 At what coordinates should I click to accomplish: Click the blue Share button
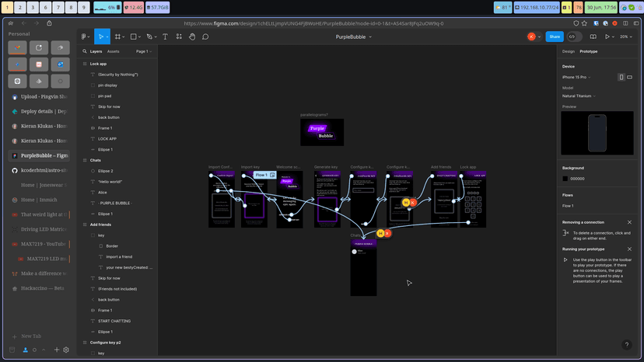554,37
